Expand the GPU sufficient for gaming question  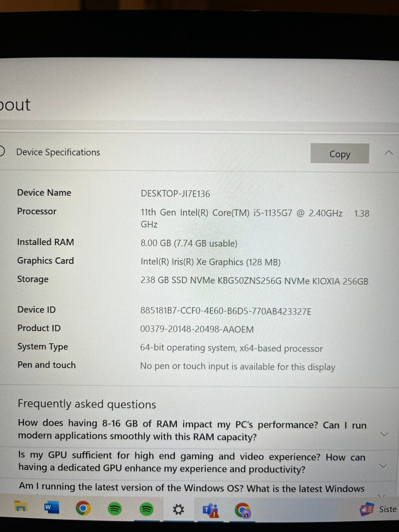point(384,465)
